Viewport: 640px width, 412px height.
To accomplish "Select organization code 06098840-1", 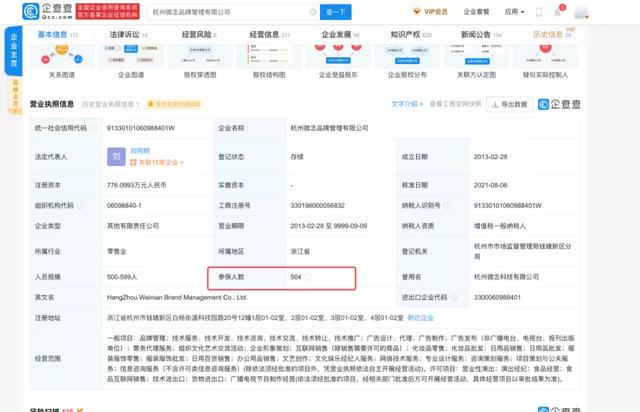I will pyautogui.click(x=124, y=205).
